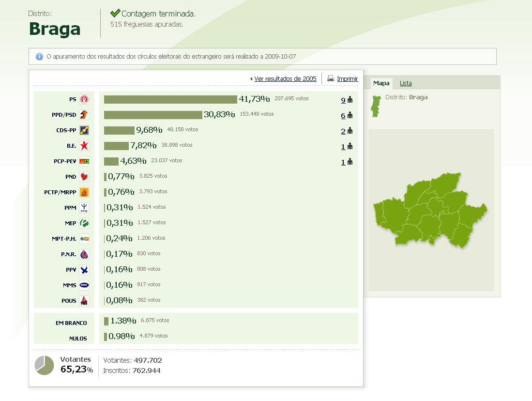Click the MEP green logo icon
Image resolution: width=532 pixels, height=401 pixels.
[84, 223]
